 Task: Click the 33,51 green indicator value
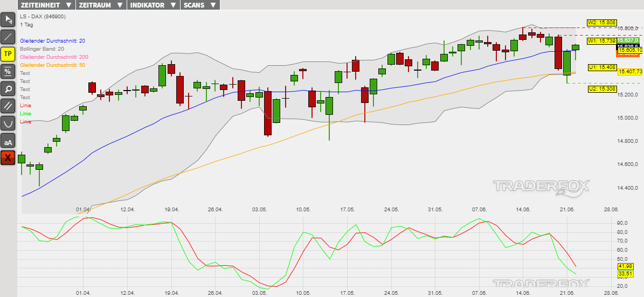pos(626,274)
